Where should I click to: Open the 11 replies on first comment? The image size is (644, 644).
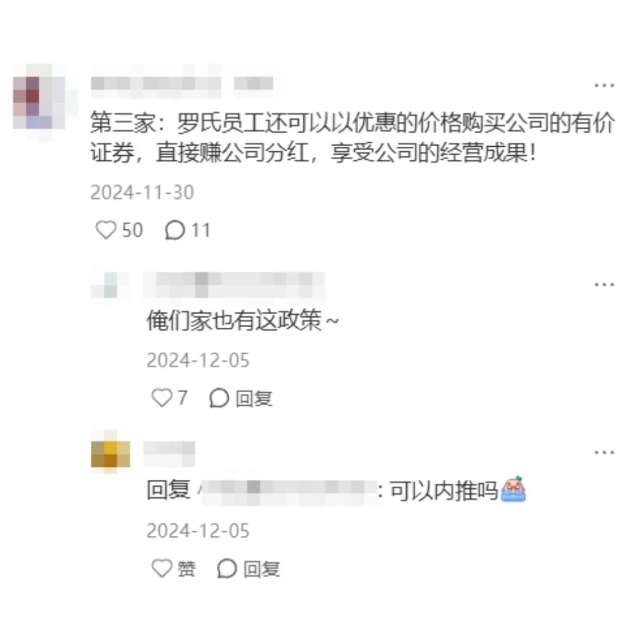click(x=187, y=230)
